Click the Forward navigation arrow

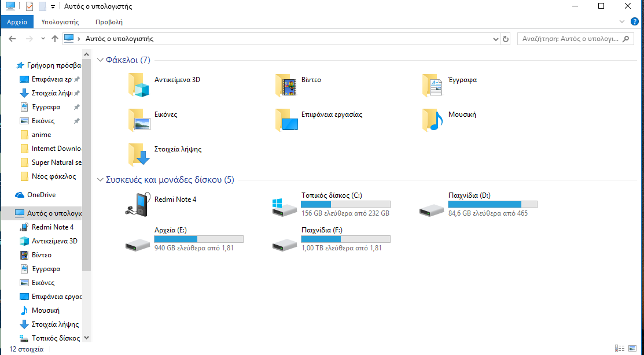point(29,39)
